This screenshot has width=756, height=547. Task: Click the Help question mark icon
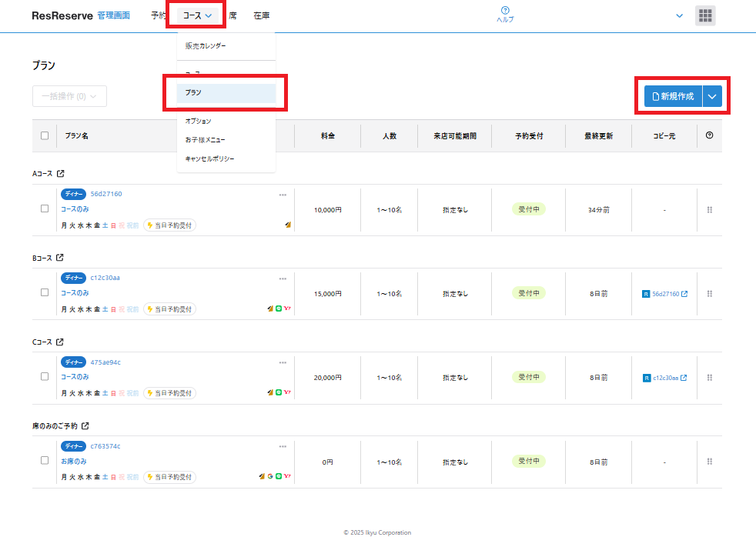(505, 10)
